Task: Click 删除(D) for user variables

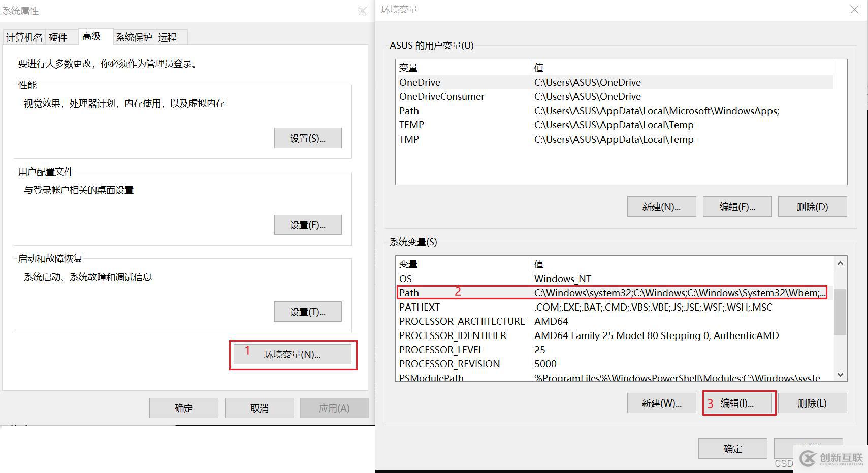Action: pos(813,207)
